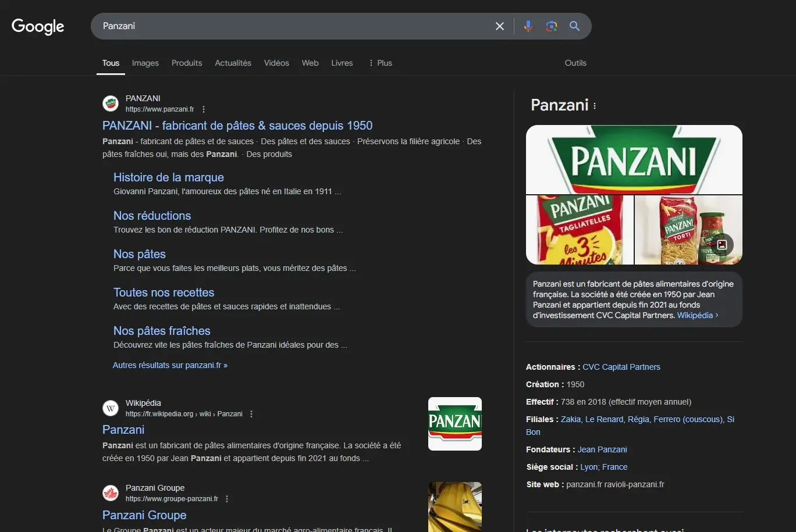
Task: Open the 'Nos pâtes' sitelink
Action: pos(140,254)
